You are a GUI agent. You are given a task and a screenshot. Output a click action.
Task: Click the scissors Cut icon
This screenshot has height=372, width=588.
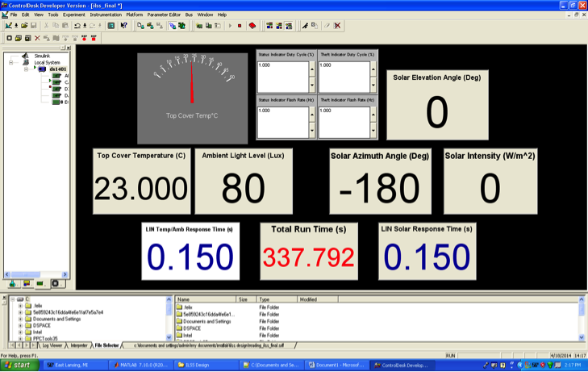(x=46, y=26)
